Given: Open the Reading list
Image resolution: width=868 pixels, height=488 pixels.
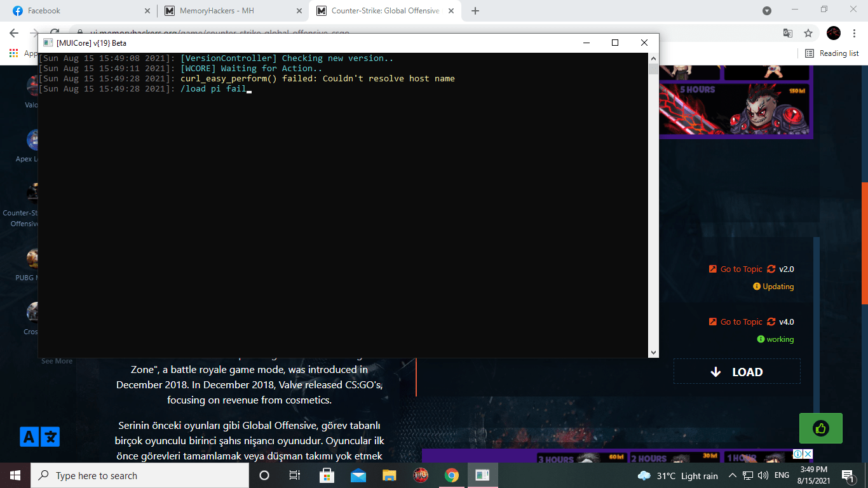Looking at the screenshot, I should click(832, 53).
